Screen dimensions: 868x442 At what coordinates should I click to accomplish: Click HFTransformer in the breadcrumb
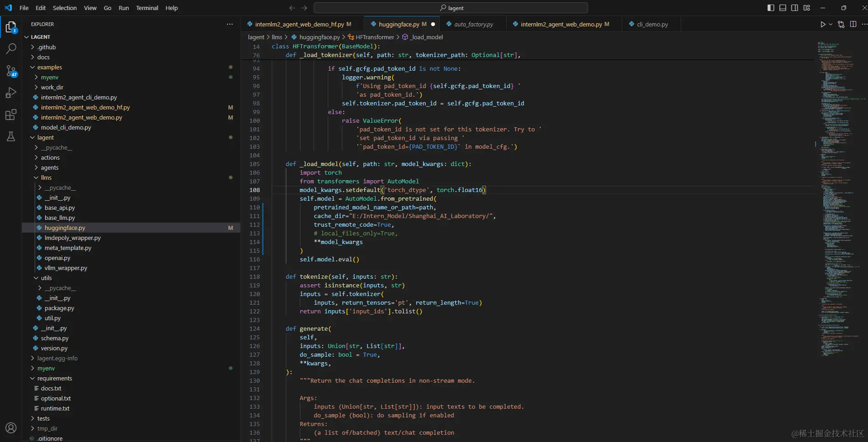[374, 37]
